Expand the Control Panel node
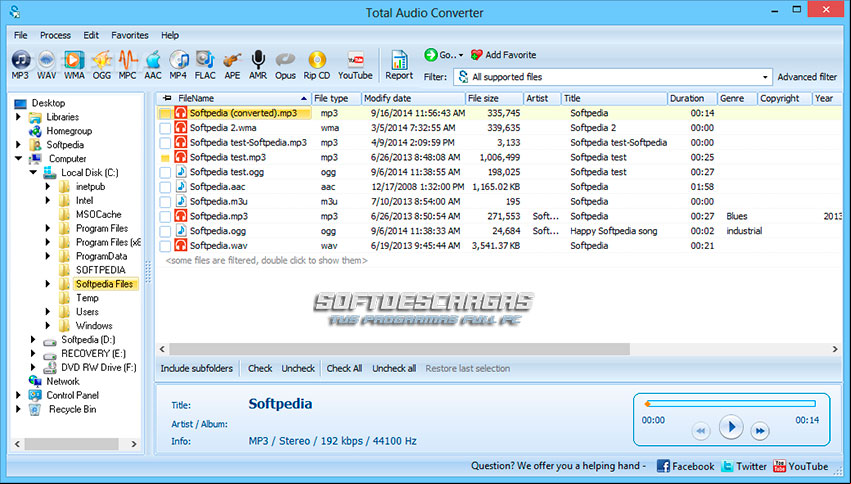This screenshot has height=484, width=851. click(x=19, y=395)
